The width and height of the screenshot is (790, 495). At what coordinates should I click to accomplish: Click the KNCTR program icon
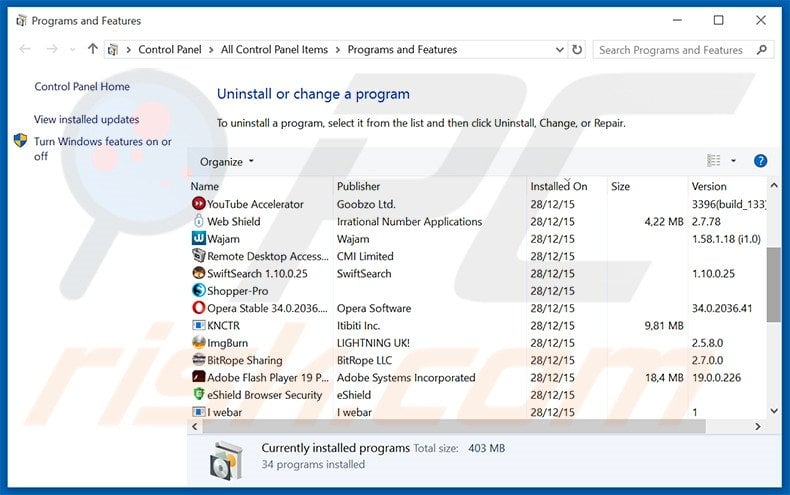[x=199, y=325]
